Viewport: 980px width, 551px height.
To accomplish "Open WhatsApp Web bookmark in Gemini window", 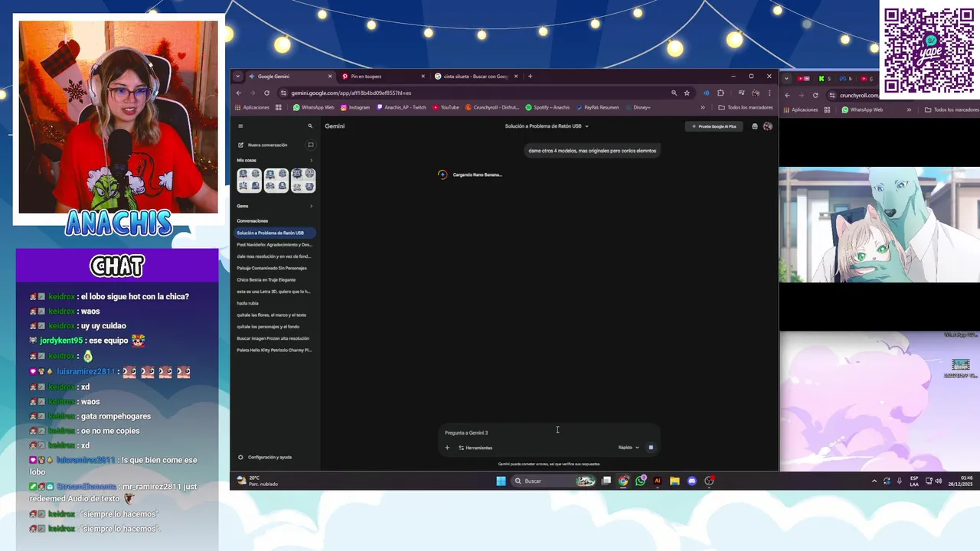I will pos(314,107).
